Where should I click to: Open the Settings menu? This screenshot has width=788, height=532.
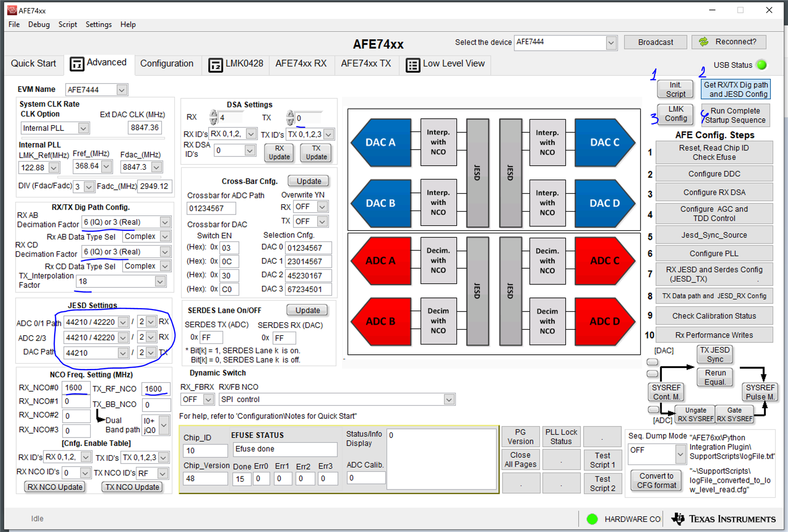tap(98, 25)
